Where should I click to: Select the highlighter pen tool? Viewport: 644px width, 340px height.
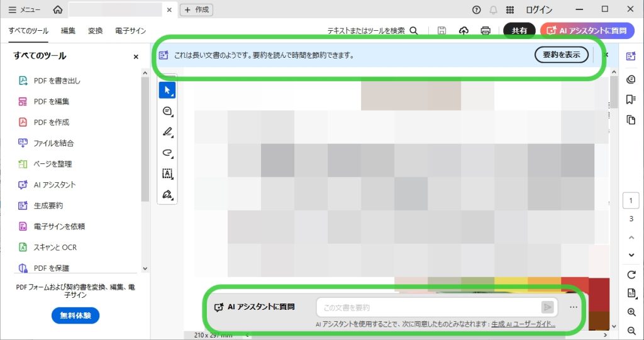167,132
